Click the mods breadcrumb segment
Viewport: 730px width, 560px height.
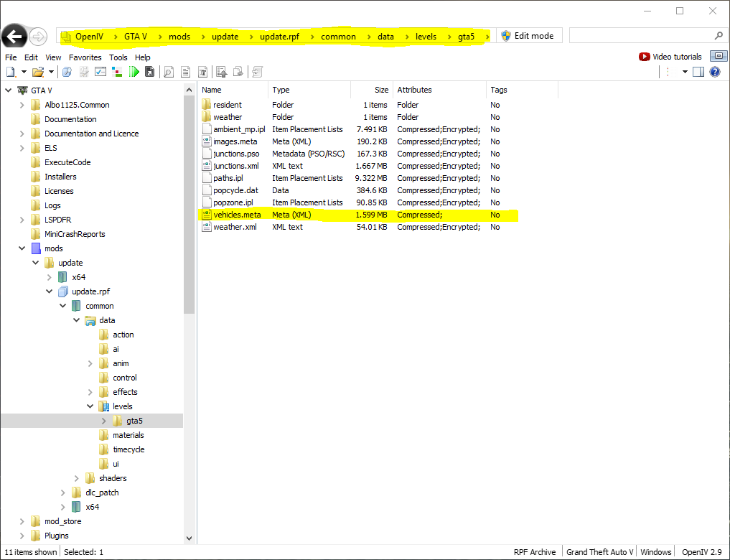179,37
